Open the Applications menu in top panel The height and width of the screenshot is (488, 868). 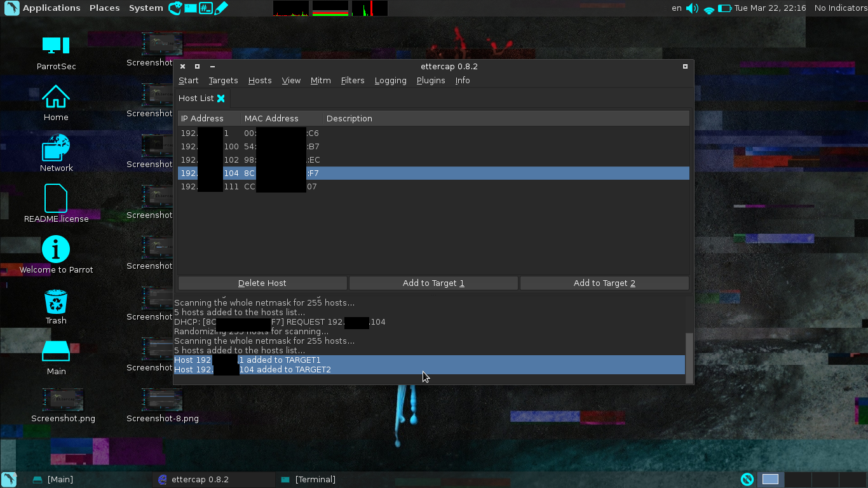(51, 8)
